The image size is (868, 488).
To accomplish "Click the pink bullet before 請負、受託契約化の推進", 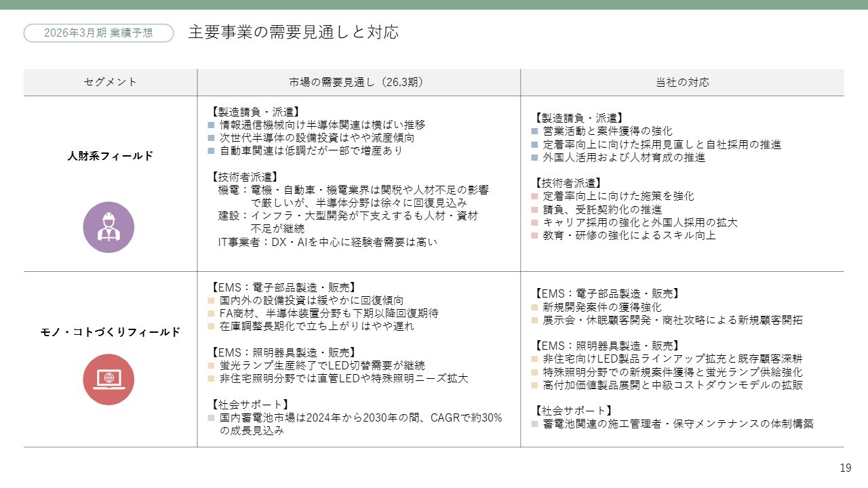I will pos(535,209).
